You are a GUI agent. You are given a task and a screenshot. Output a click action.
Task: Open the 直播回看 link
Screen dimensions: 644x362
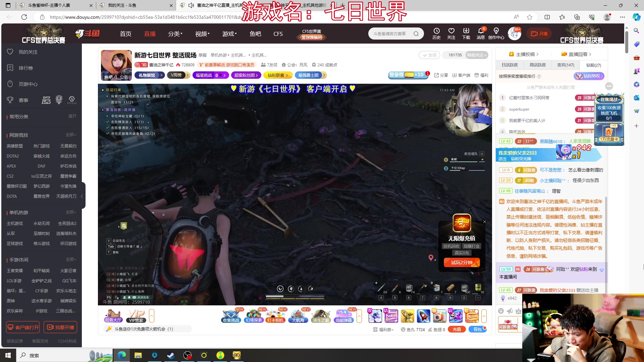(576, 54)
